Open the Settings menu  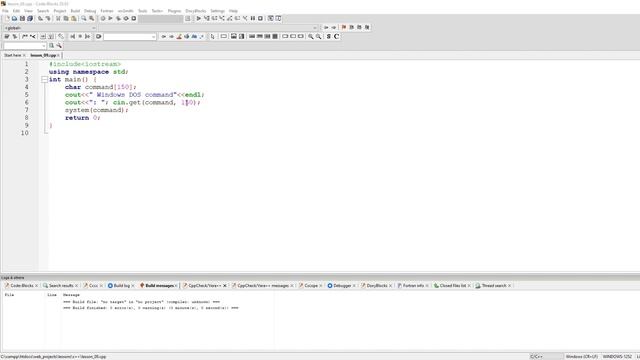point(218,11)
